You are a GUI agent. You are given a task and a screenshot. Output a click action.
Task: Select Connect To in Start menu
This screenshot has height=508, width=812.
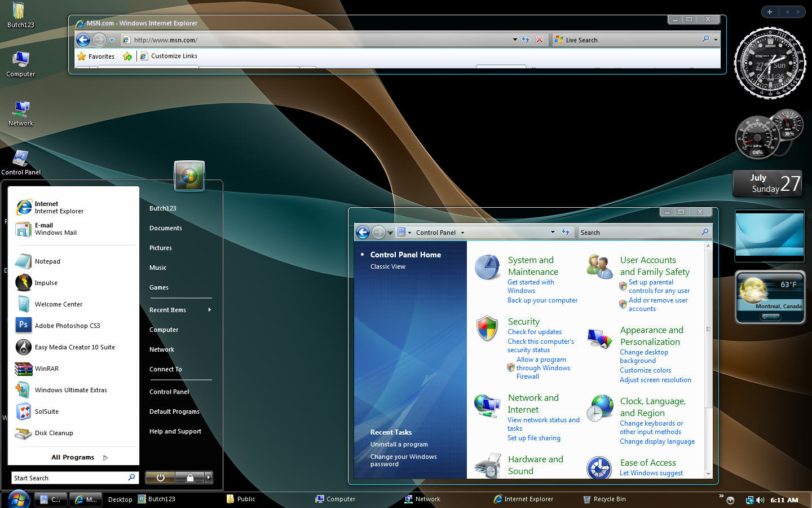coord(166,369)
